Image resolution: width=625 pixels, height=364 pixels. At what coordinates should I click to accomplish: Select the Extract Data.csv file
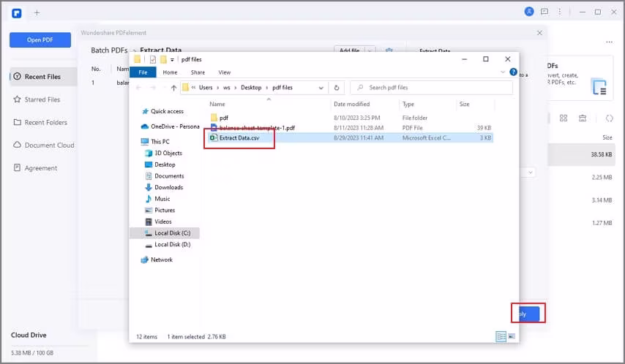pyautogui.click(x=351, y=138)
